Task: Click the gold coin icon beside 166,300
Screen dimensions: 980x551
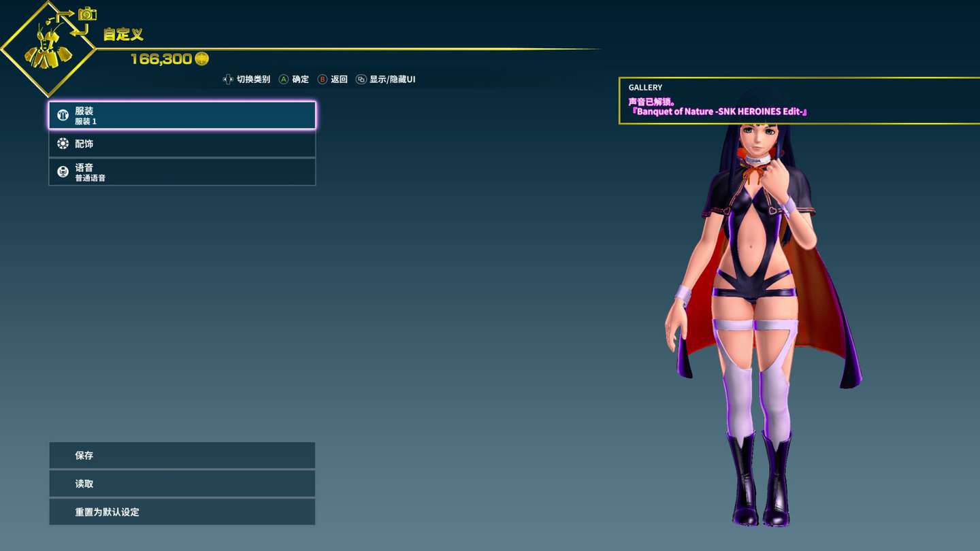Action: click(x=202, y=59)
